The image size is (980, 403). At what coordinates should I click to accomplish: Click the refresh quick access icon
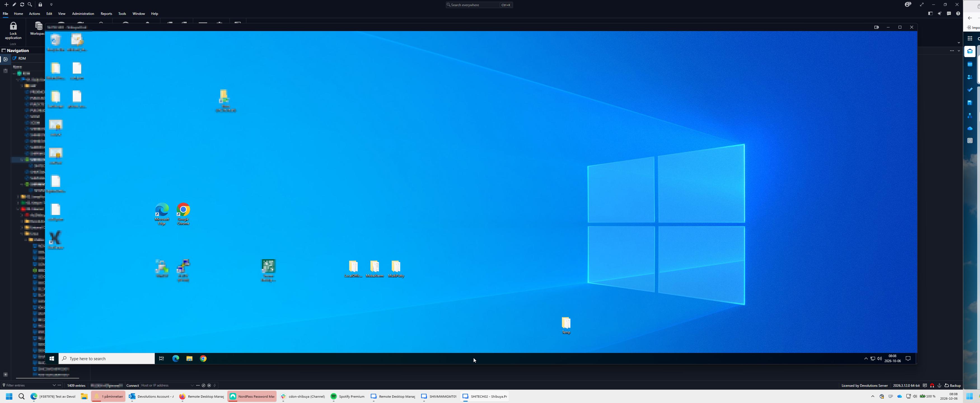point(22,4)
